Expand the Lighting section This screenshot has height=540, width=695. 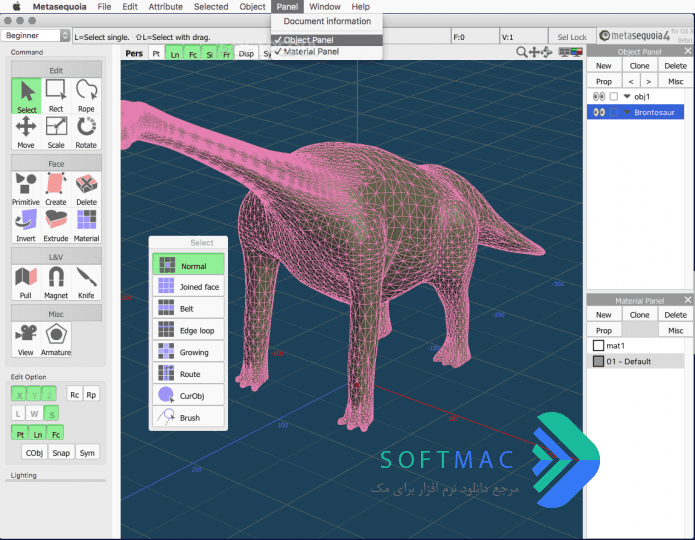coord(23,475)
